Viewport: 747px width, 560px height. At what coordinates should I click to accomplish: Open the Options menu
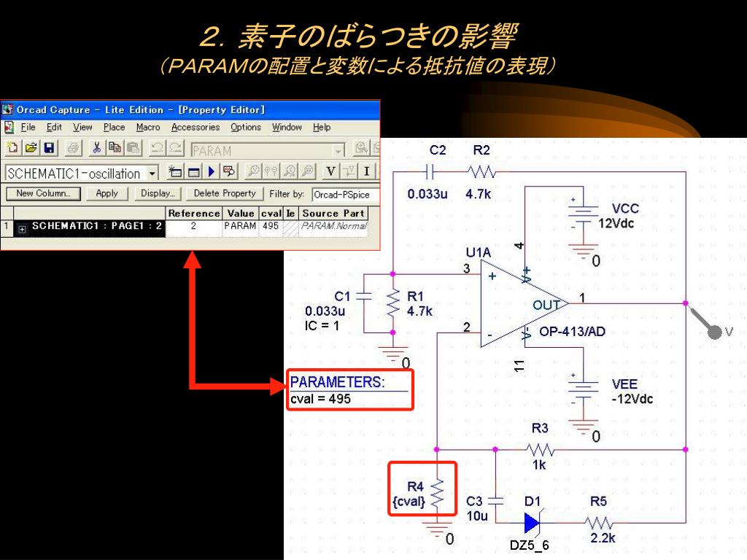(246, 127)
